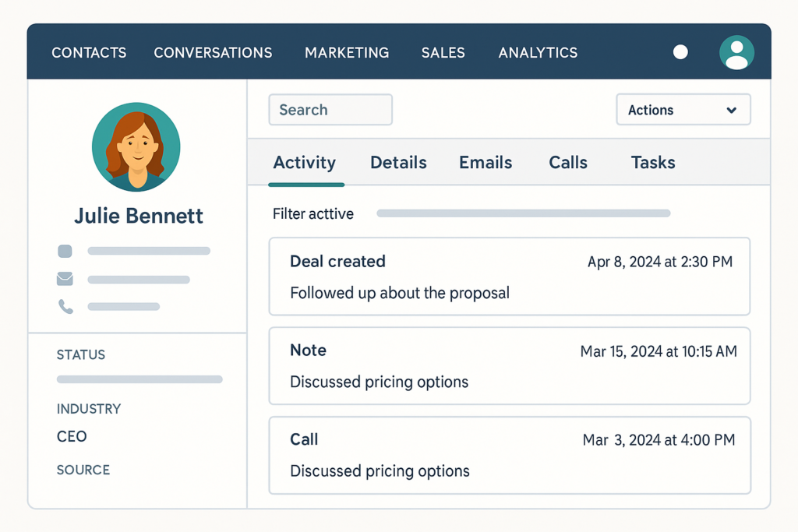Click the Mar 3, 2024 at 4:00 PM timestamp
Viewport: 798px width, 532px height.
click(659, 440)
